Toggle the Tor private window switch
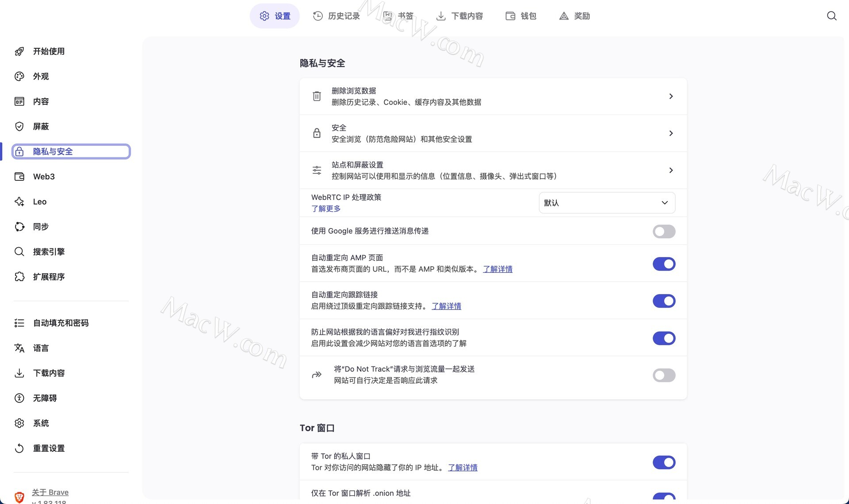 tap(664, 462)
